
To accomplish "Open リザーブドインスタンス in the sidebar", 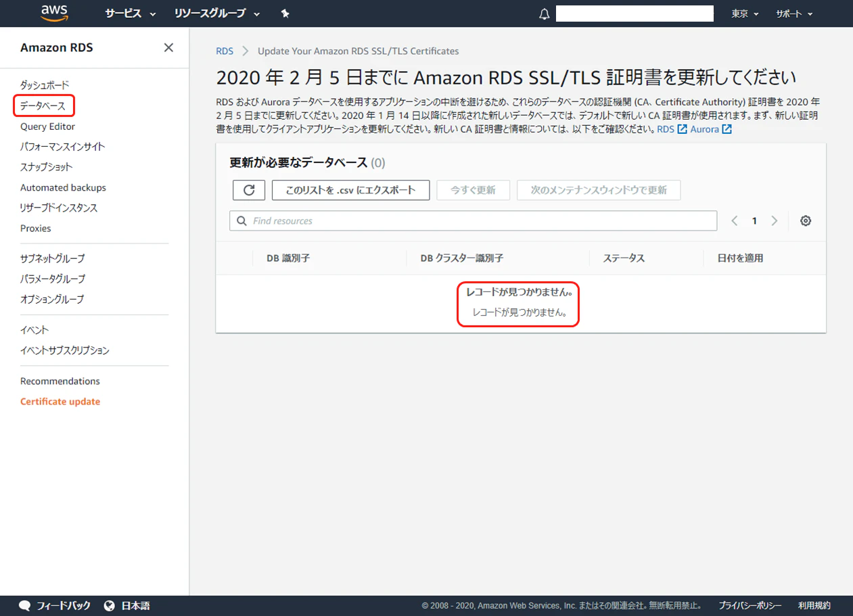I will [x=59, y=208].
